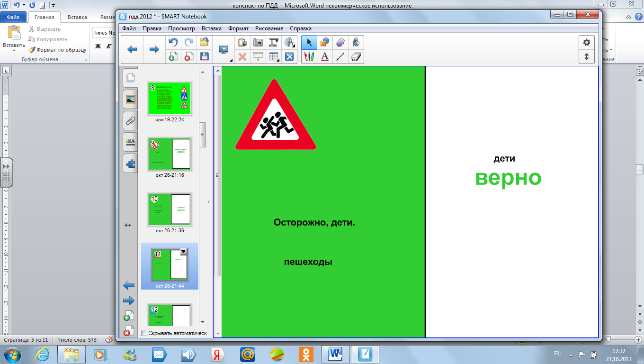
Task: Choose the Eraser tool
Action: tap(356, 56)
